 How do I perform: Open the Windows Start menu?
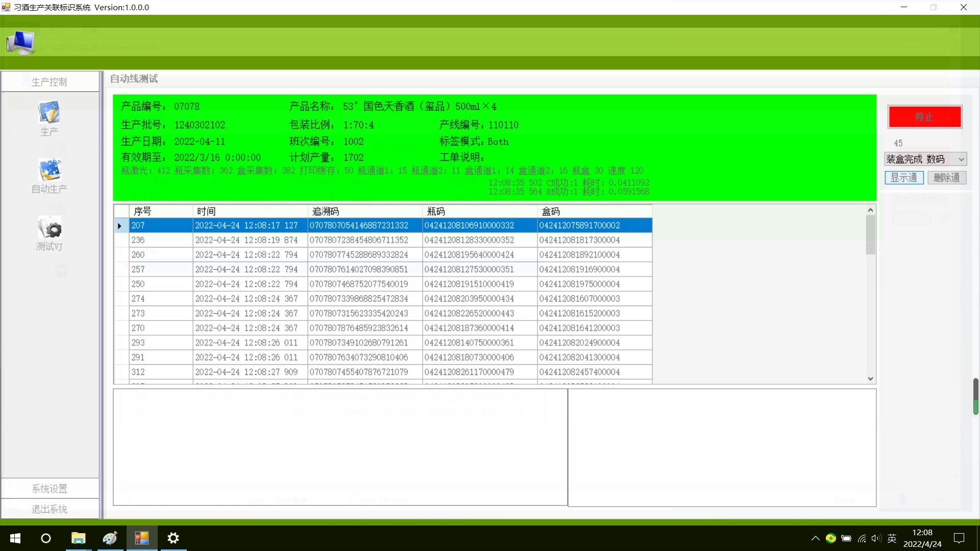click(x=15, y=538)
